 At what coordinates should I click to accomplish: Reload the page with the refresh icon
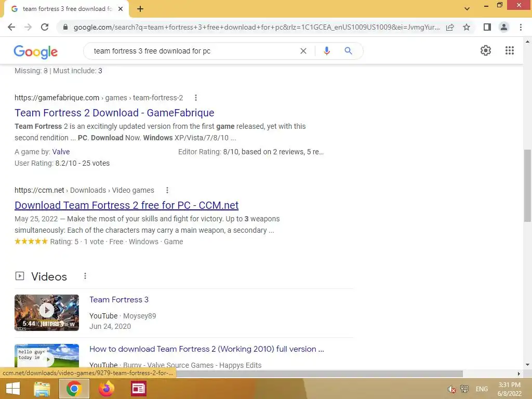pyautogui.click(x=45, y=27)
